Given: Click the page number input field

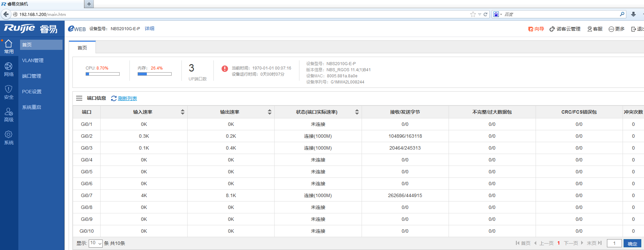Looking at the screenshot, I should pos(614,243).
